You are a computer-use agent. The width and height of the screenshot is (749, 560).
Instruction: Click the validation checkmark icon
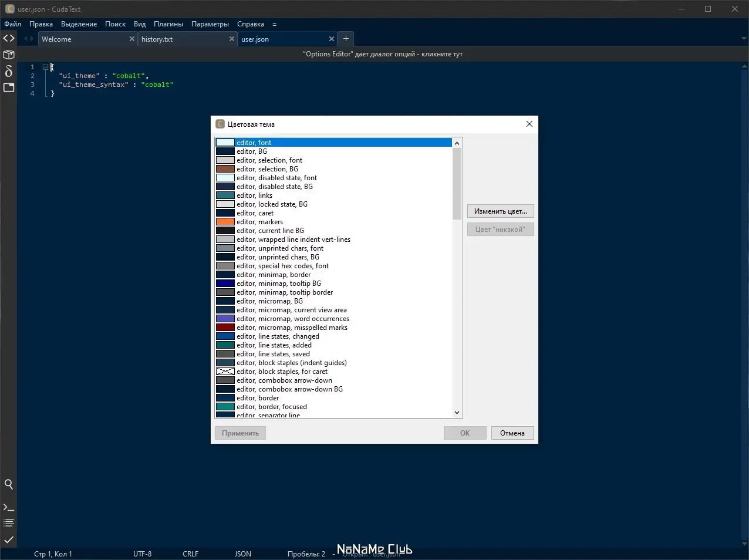tap(8, 539)
